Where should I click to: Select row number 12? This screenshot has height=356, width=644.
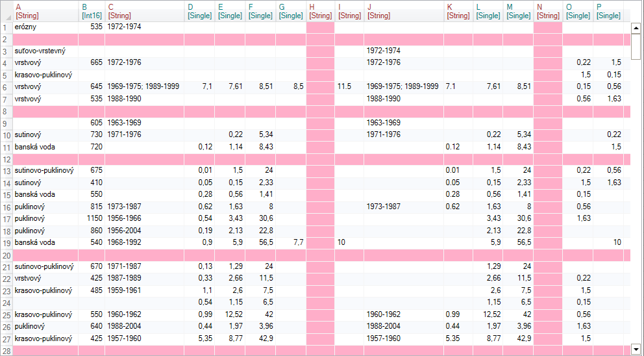coord(7,159)
